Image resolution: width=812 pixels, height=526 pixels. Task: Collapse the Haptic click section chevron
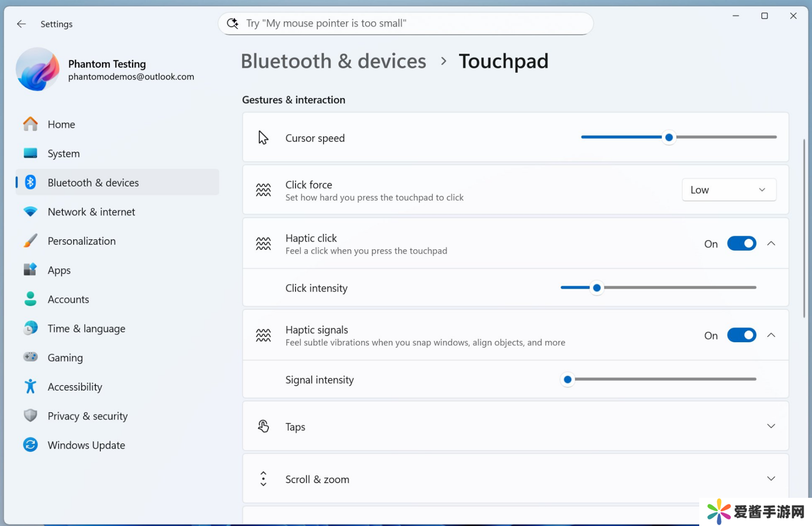[771, 244]
